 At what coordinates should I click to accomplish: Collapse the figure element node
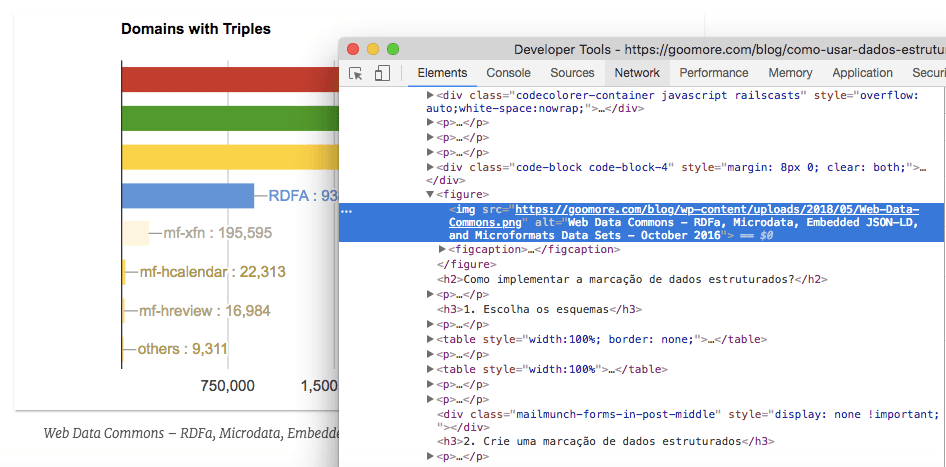click(x=431, y=194)
